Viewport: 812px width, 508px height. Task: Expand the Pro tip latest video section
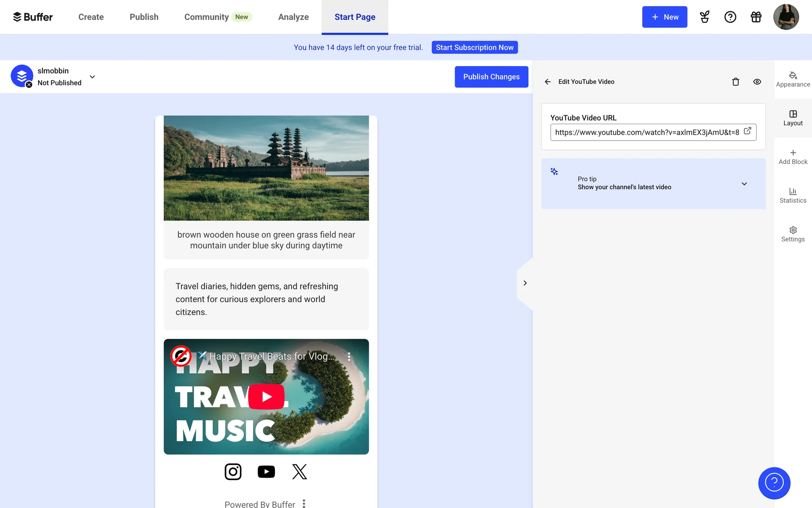744,184
